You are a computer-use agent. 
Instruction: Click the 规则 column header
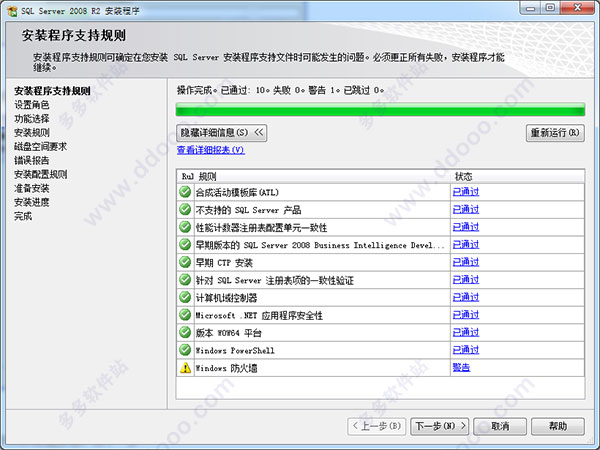pyautogui.click(x=207, y=176)
